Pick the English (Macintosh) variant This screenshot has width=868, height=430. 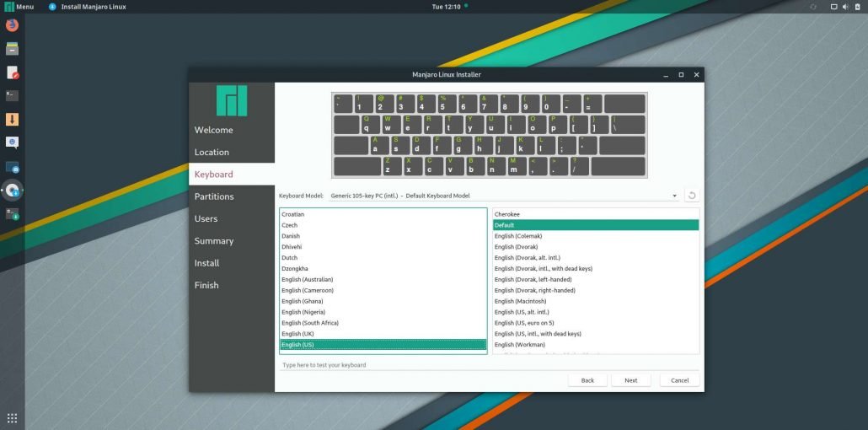click(596, 301)
